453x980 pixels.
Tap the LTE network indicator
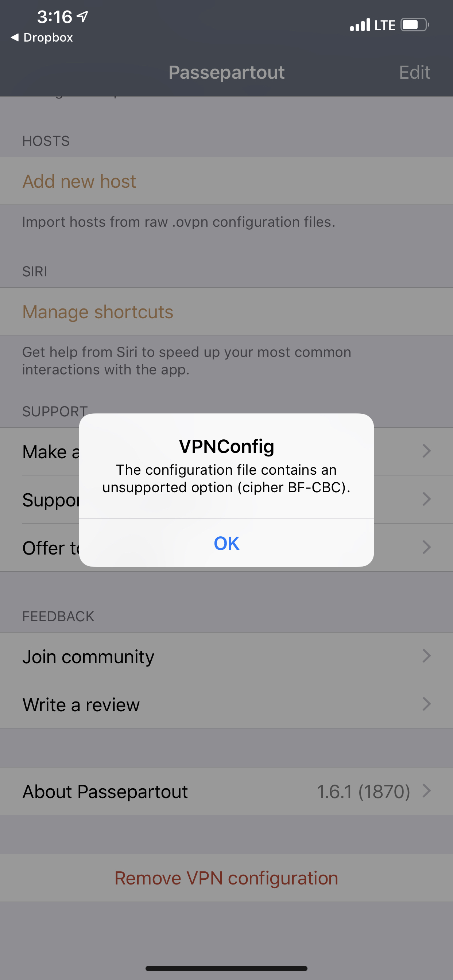[385, 26]
